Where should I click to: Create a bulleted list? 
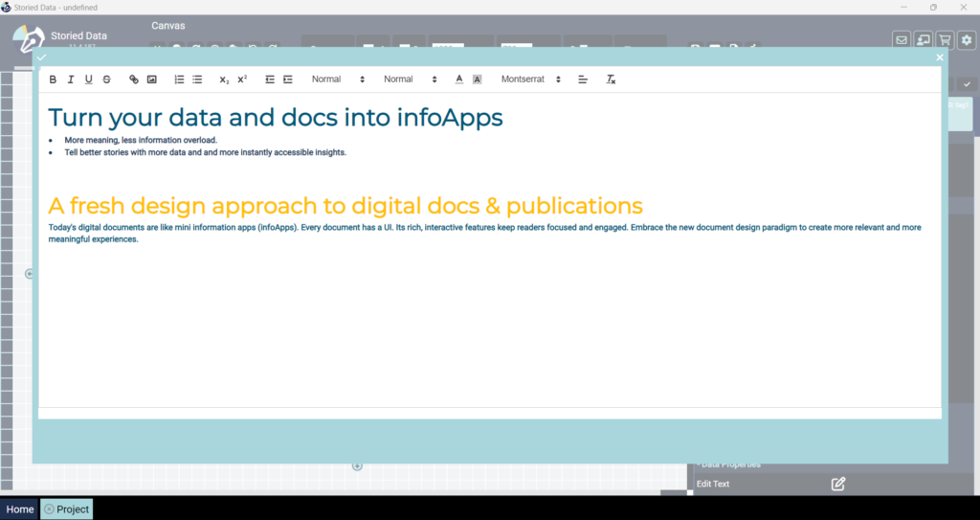(197, 79)
